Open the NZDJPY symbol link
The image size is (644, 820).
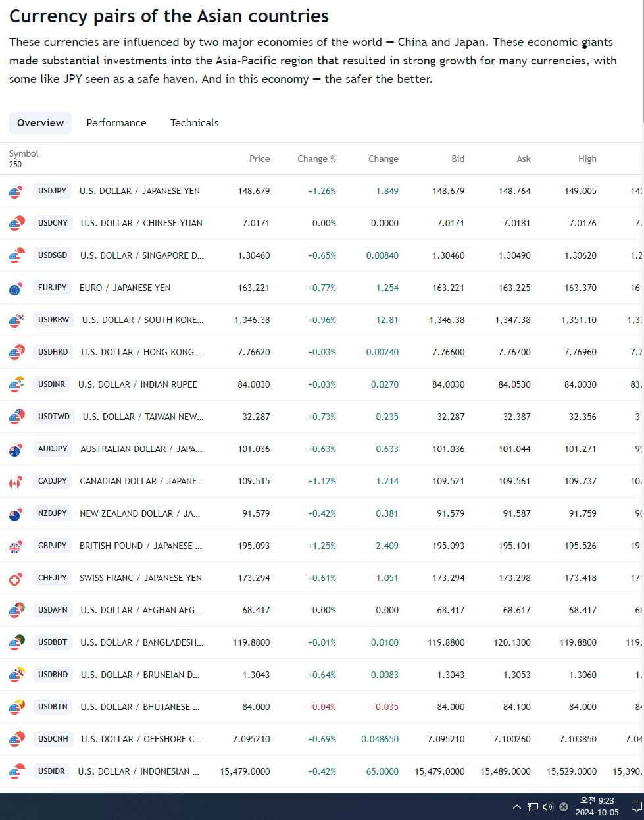[53, 513]
